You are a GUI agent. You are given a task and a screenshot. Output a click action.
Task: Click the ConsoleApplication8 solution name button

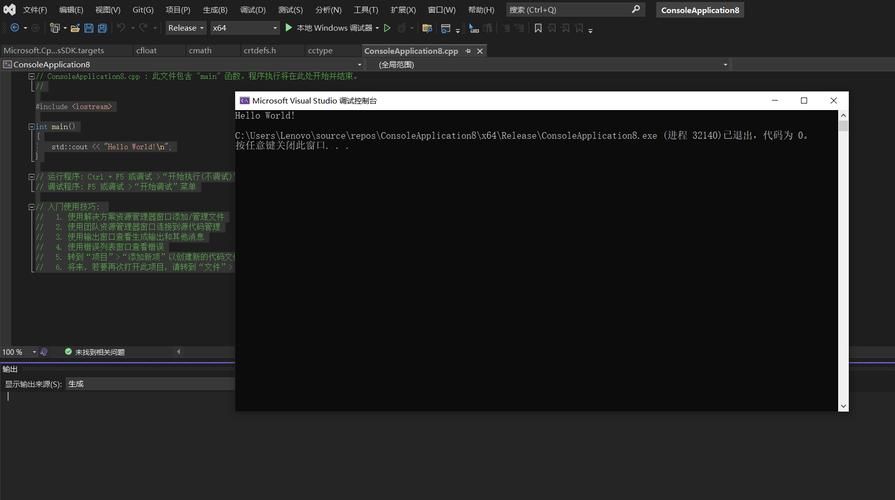coord(700,10)
